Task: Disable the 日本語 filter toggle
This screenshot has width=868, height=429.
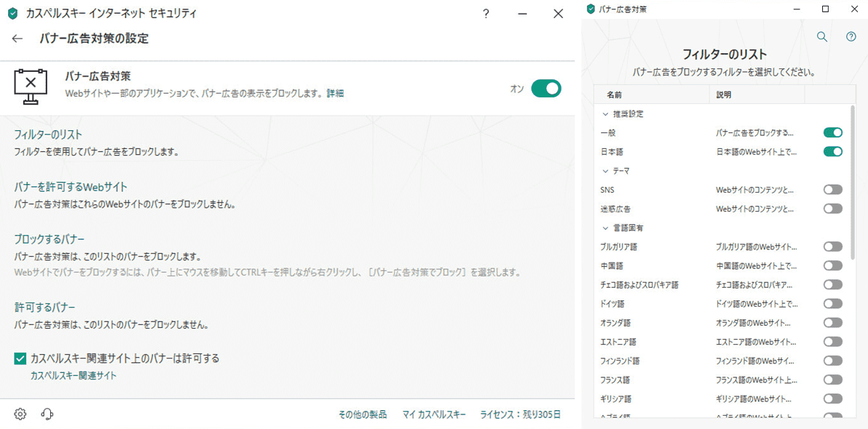Action: pos(833,151)
